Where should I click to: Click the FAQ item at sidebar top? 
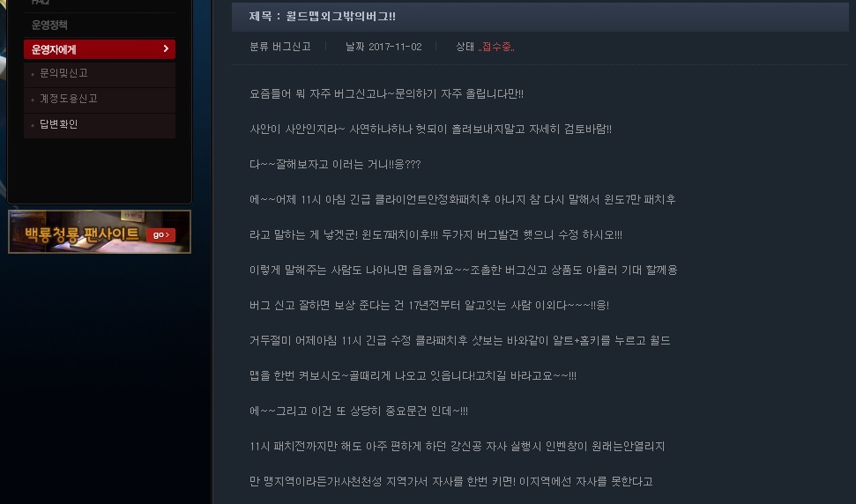[x=40, y=2]
